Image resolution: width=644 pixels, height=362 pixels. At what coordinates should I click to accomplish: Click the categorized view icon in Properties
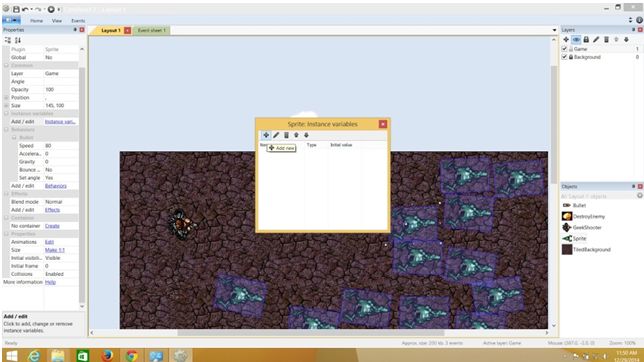pos(8,40)
